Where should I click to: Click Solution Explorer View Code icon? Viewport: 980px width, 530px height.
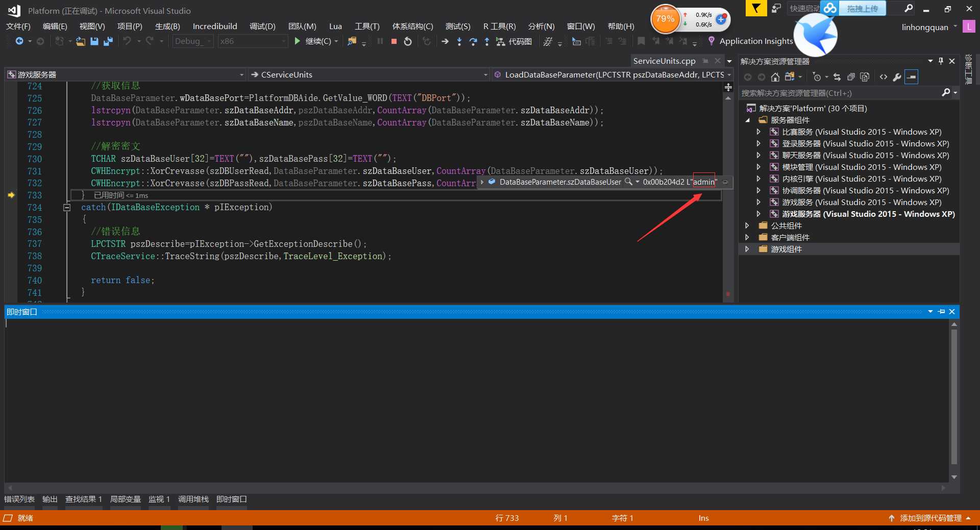[884, 77]
